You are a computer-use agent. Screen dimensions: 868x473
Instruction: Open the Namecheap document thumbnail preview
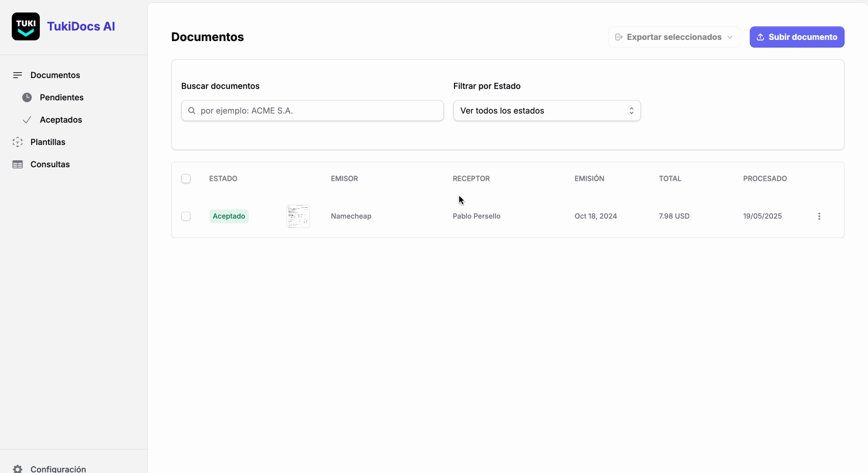pos(299,216)
